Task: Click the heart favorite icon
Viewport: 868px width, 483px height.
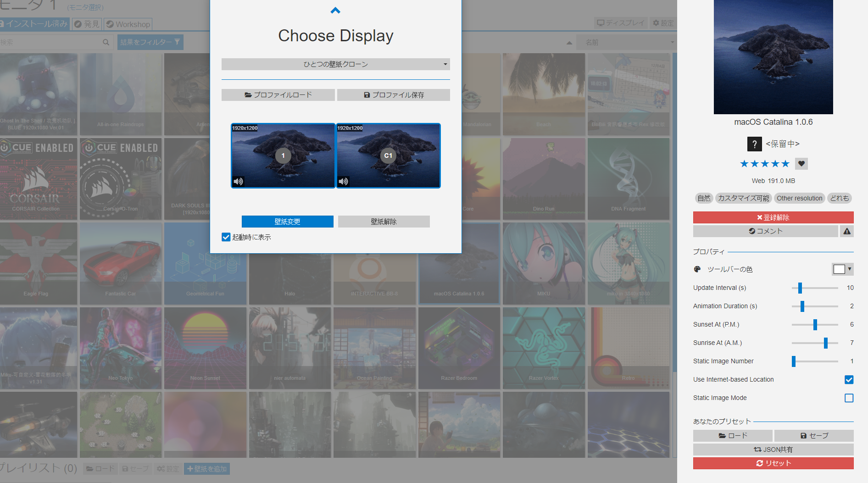Action: point(801,164)
